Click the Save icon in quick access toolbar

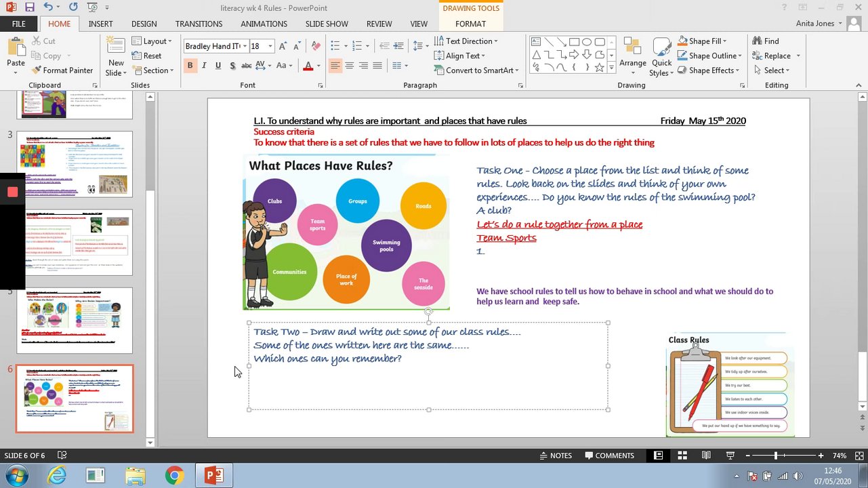pos(29,7)
